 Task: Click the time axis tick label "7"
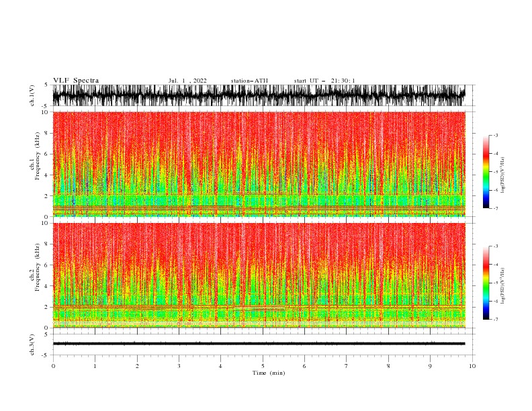347,366
